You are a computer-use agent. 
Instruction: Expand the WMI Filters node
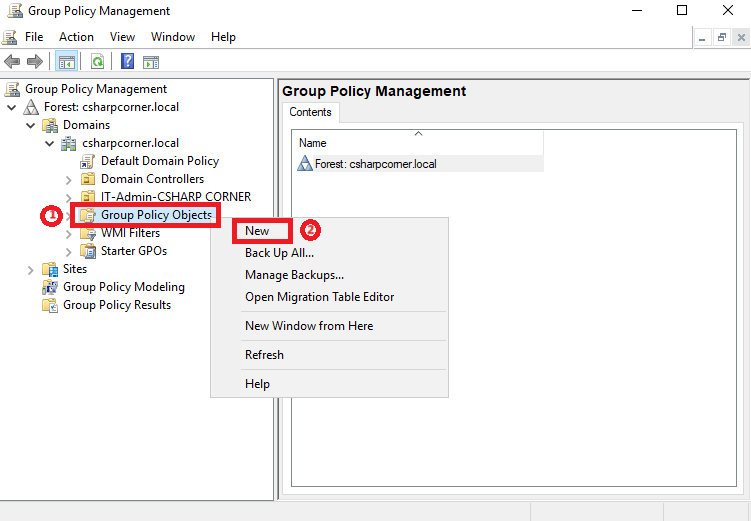68,234
